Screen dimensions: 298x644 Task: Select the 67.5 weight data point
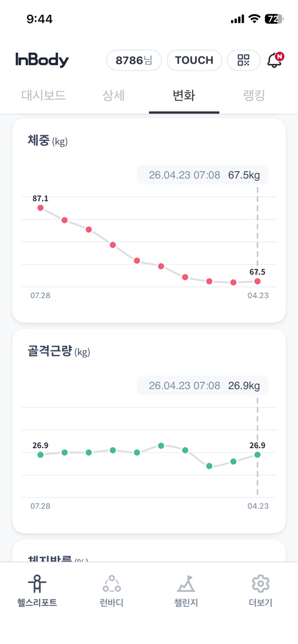tap(257, 281)
